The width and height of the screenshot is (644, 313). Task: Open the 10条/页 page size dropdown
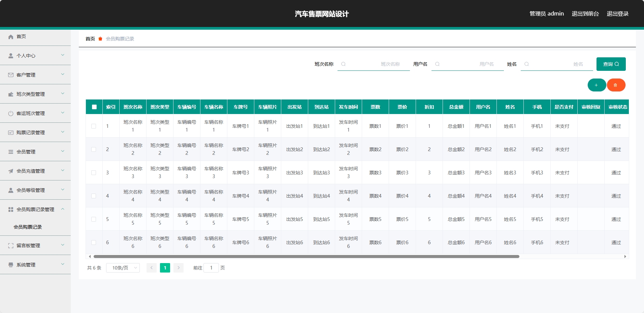[x=123, y=267]
